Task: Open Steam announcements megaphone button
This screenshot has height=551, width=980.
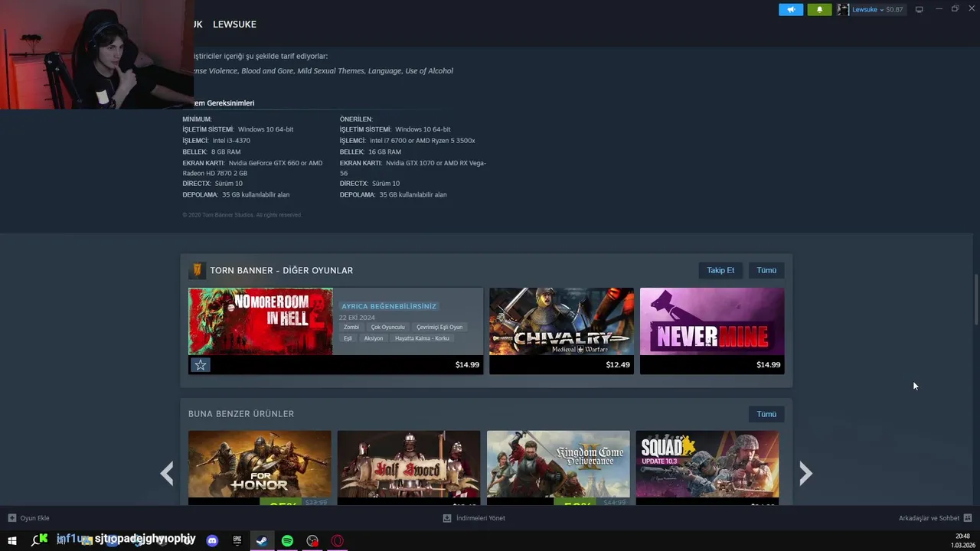Action: tap(791, 9)
